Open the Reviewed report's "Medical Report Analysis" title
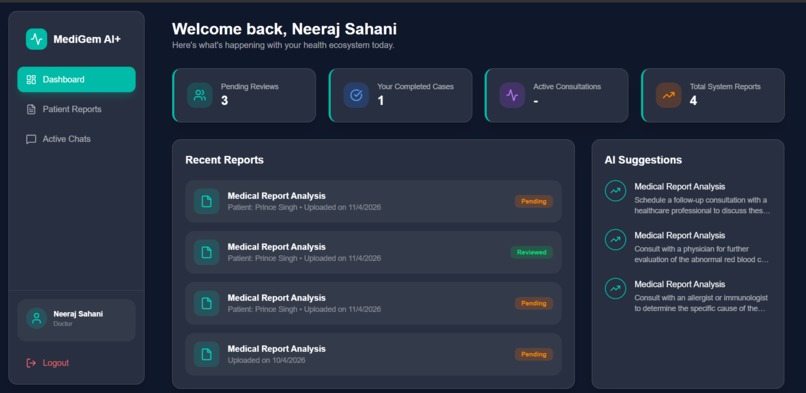806x393 pixels. (x=277, y=247)
